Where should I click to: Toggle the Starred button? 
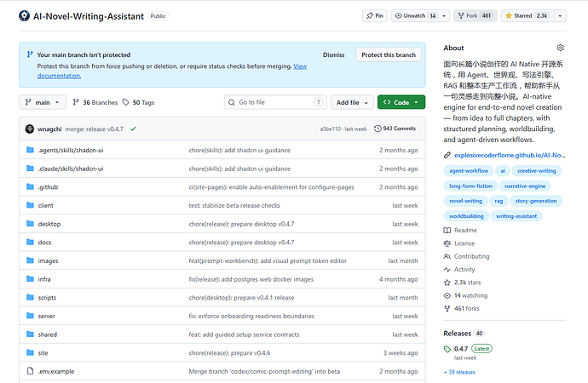[527, 15]
